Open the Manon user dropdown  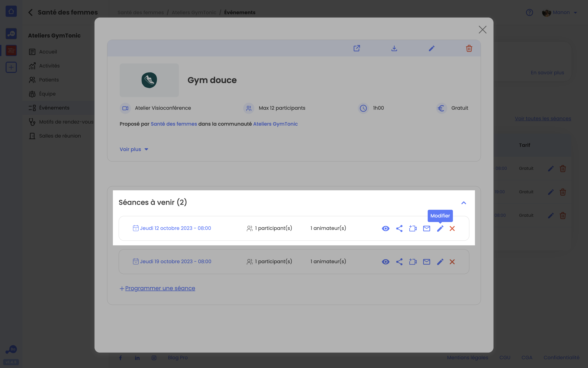pos(560,12)
